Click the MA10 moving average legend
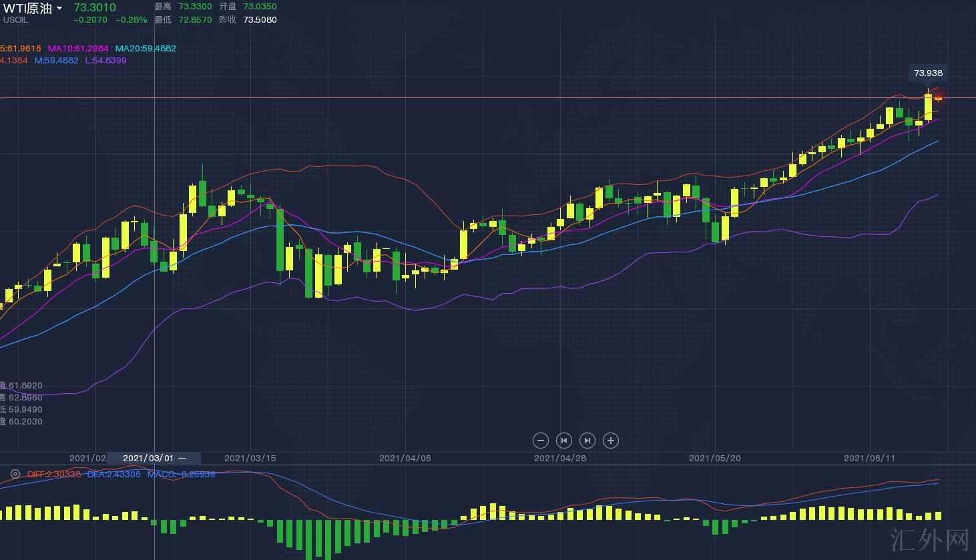This screenshot has height=560, width=976. (x=77, y=49)
